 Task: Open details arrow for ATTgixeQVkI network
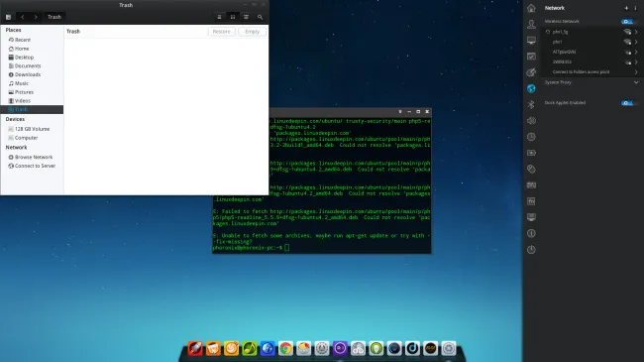(x=636, y=52)
